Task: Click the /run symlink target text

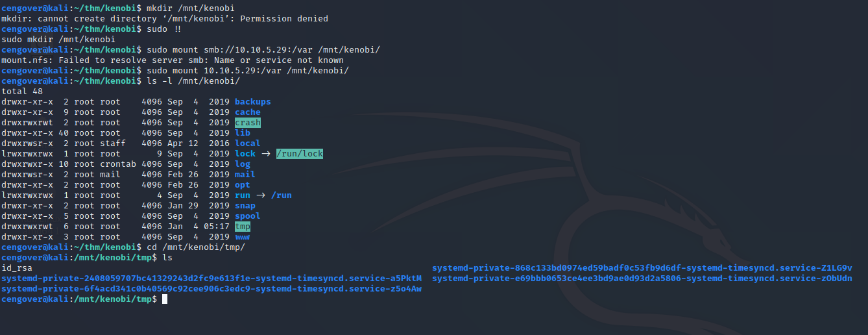Action: (281, 195)
